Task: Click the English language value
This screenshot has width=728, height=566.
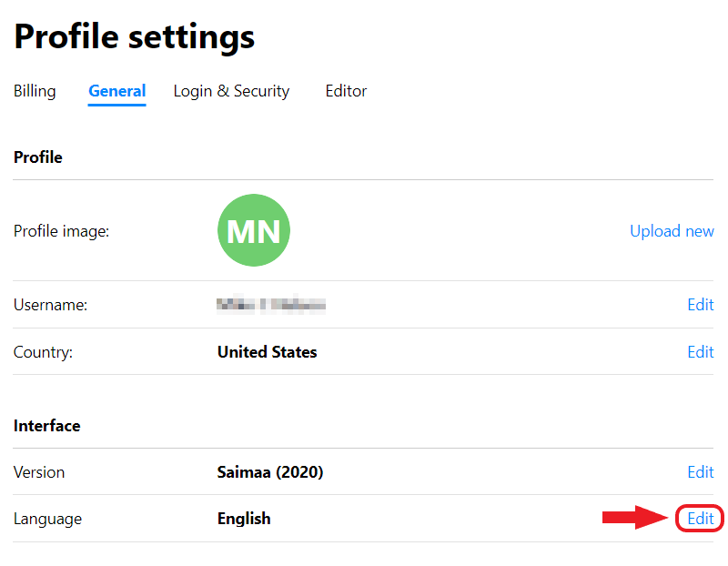Action: 243,518
